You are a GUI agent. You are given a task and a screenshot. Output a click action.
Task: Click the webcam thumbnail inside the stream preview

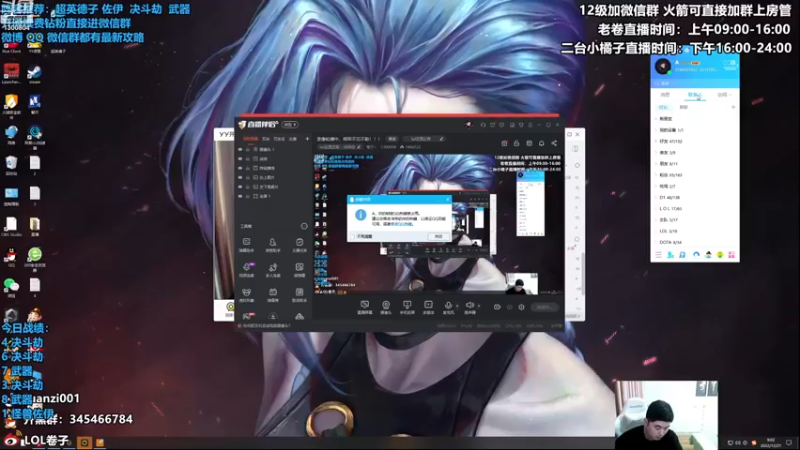point(521,284)
